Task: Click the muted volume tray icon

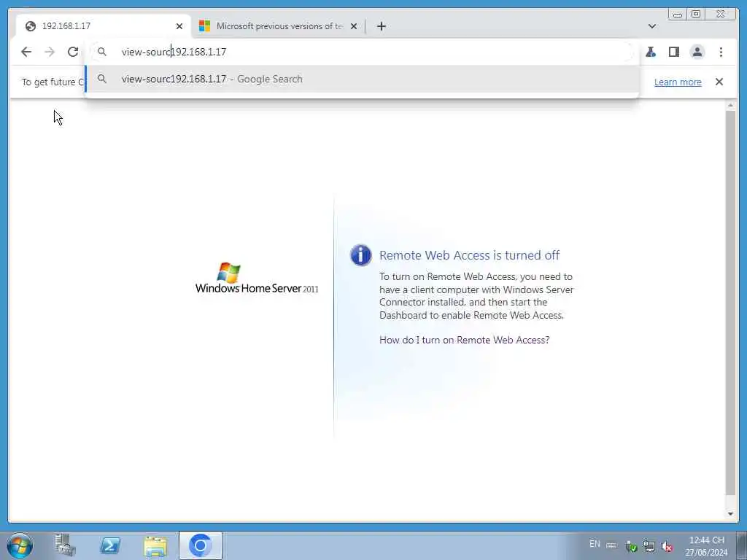Action: point(667,546)
